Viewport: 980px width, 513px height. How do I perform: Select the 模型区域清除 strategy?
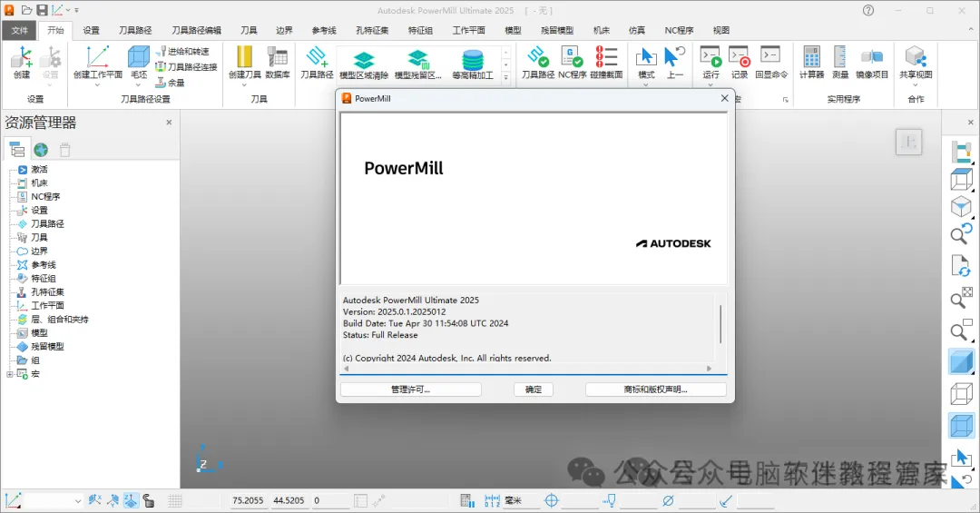[x=364, y=65]
